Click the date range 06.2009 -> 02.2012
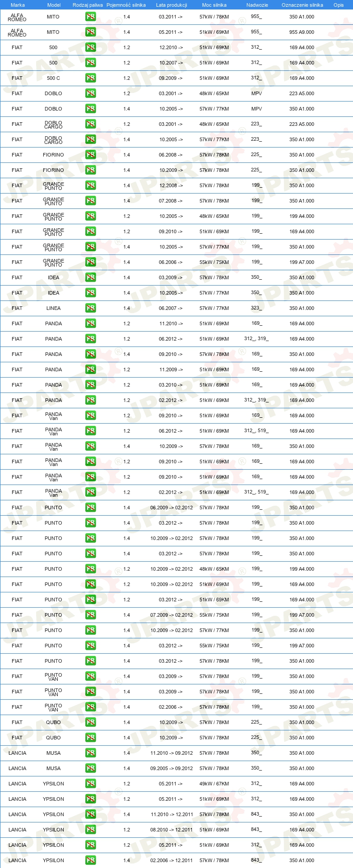The width and height of the screenshot is (353, 868). coord(172,508)
